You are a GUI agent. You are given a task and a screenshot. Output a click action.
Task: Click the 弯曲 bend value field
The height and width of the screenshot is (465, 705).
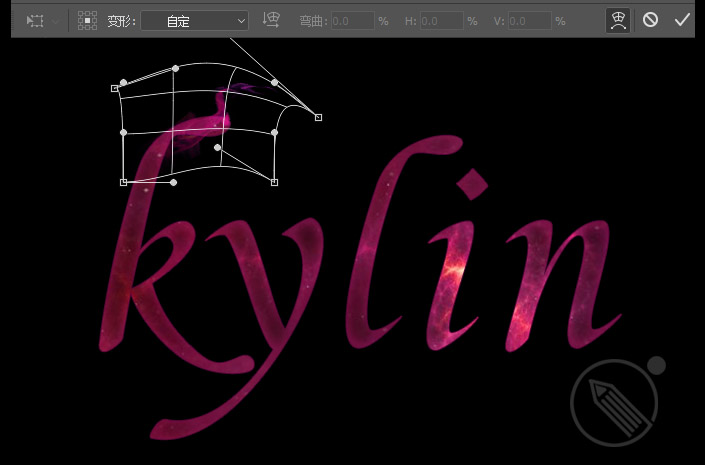point(352,21)
